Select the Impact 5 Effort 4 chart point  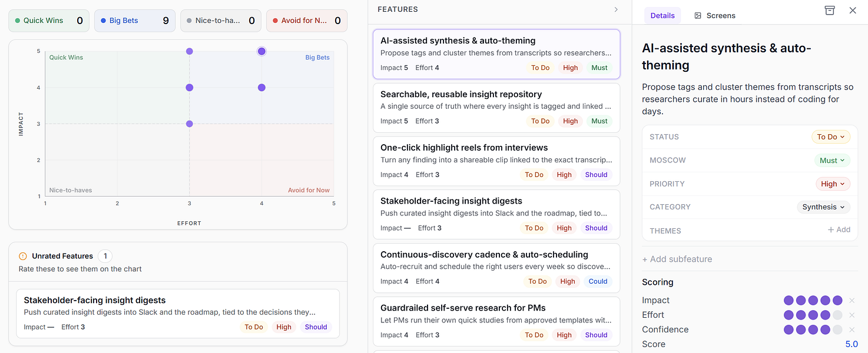click(x=261, y=51)
